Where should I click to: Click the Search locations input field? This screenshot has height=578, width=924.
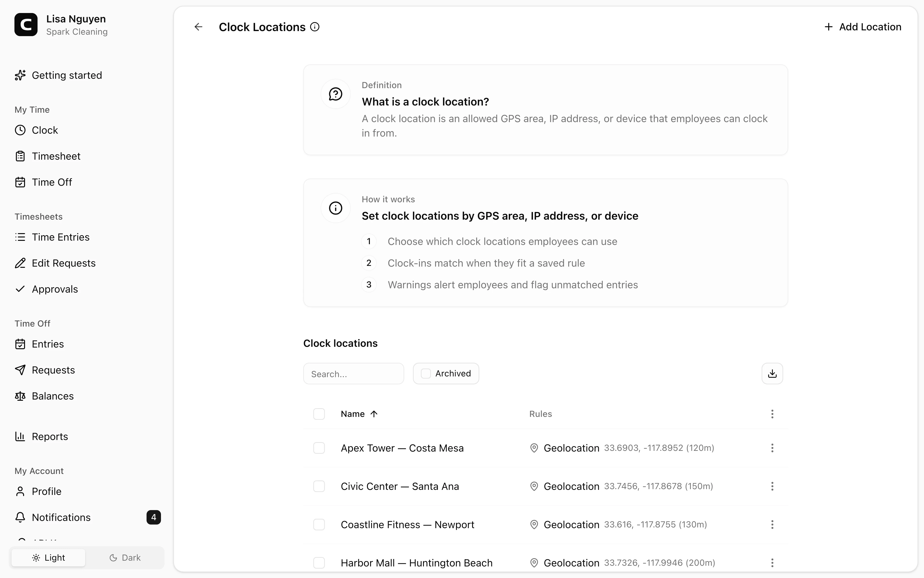(x=353, y=374)
